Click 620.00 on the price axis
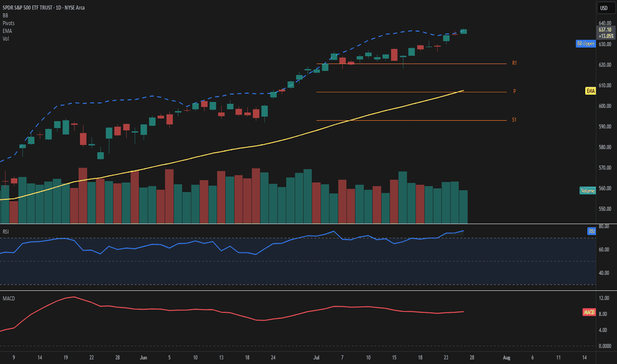The height and width of the screenshot is (364, 617). [x=605, y=65]
